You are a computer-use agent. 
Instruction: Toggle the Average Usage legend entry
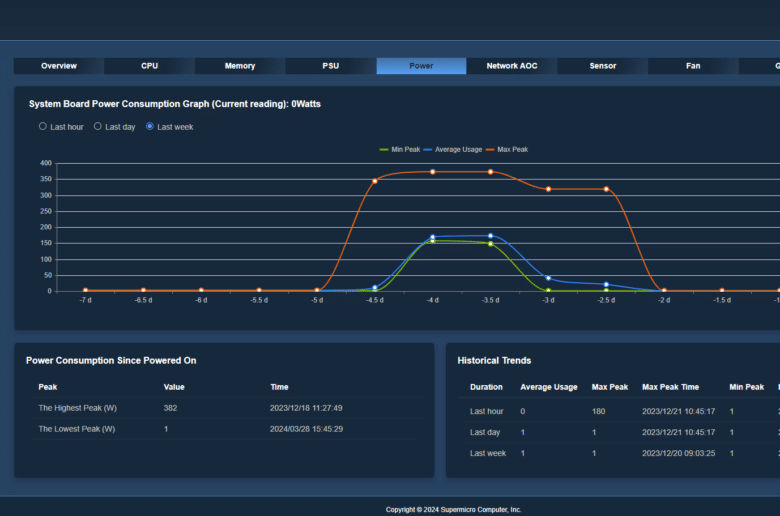click(453, 149)
